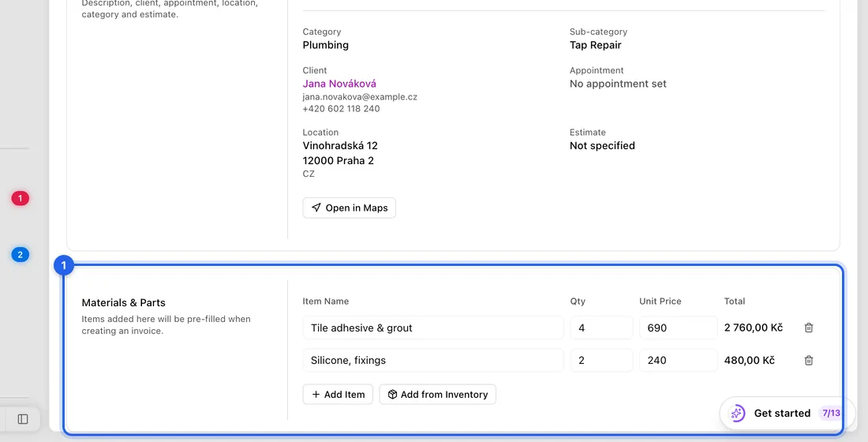Screen dimensions: 868x442
Task: Click the red notification badge showing 1
Action: (20, 198)
